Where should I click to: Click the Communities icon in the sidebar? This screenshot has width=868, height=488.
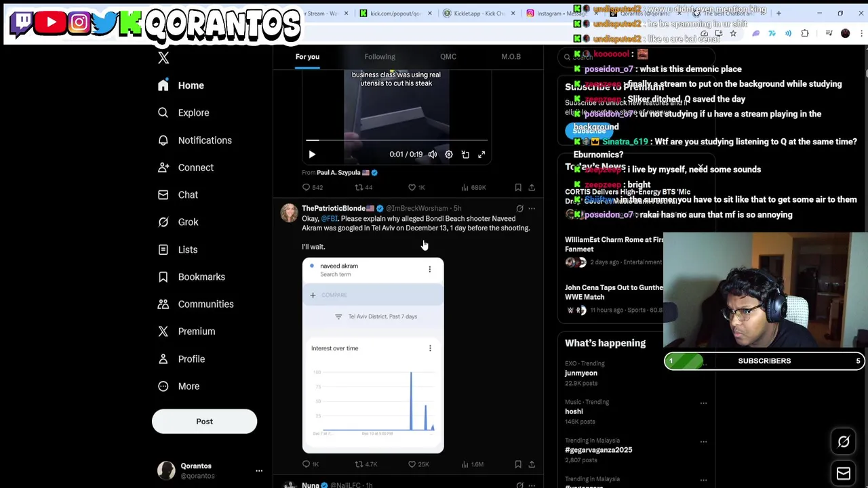(163, 304)
